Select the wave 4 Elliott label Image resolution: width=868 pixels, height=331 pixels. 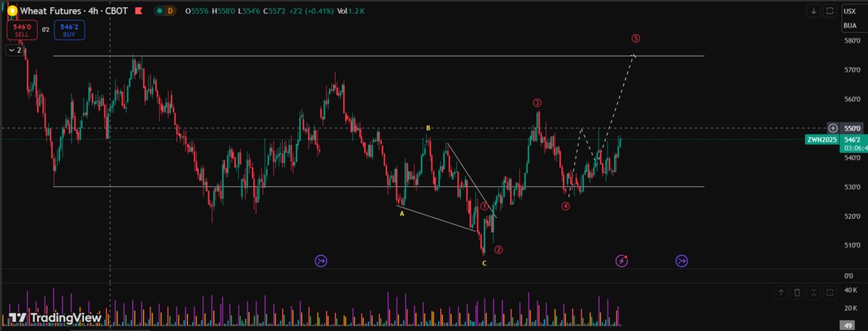tap(566, 206)
